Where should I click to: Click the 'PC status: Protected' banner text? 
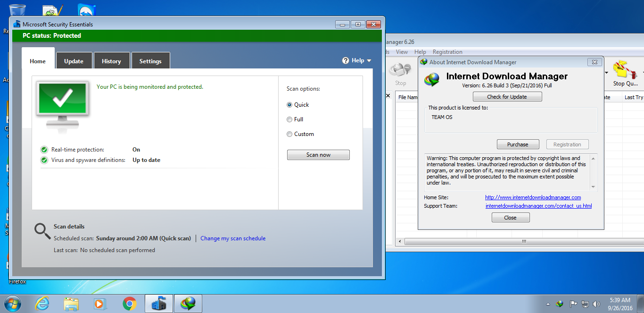click(x=52, y=36)
